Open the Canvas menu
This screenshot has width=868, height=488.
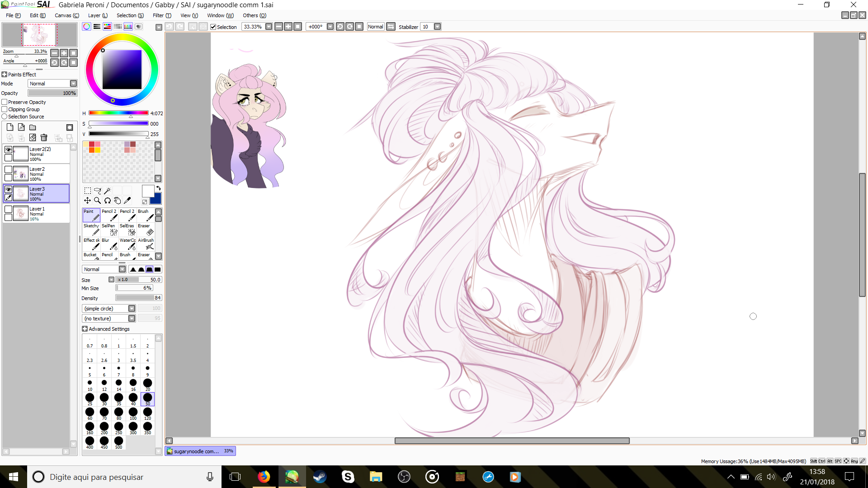66,15
